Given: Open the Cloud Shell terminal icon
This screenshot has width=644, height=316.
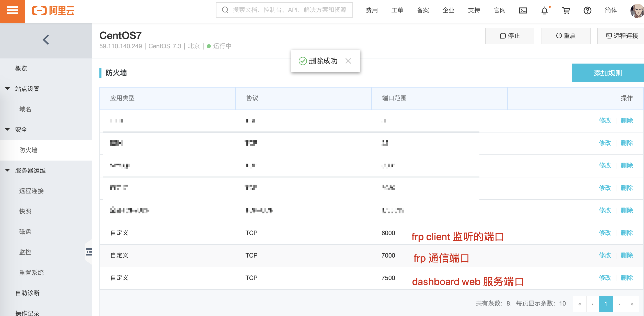Looking at the screenshot, I should point(523,10).
